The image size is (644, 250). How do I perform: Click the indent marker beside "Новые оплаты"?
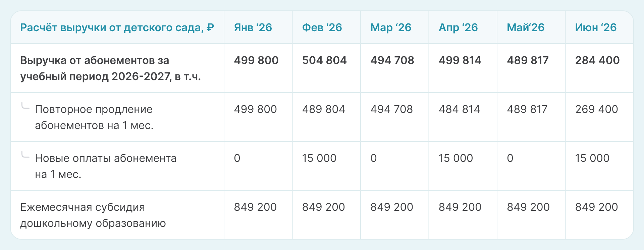[x=25, y=155]
